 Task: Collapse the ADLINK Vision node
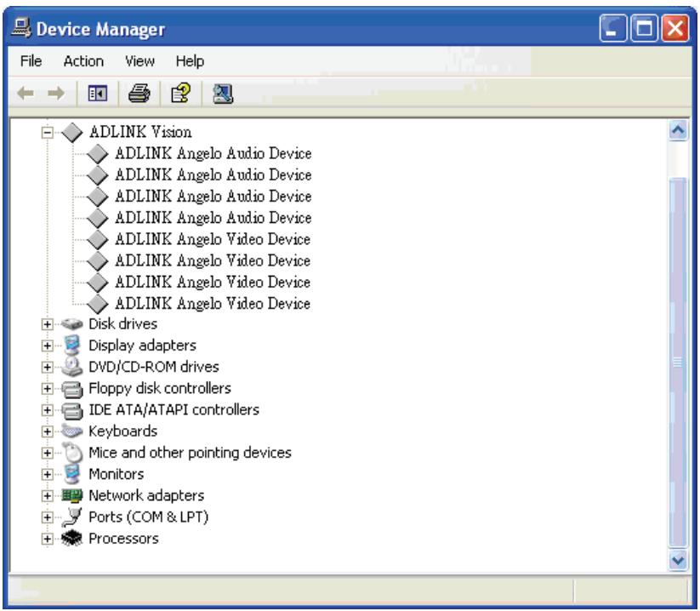(47, 132)
